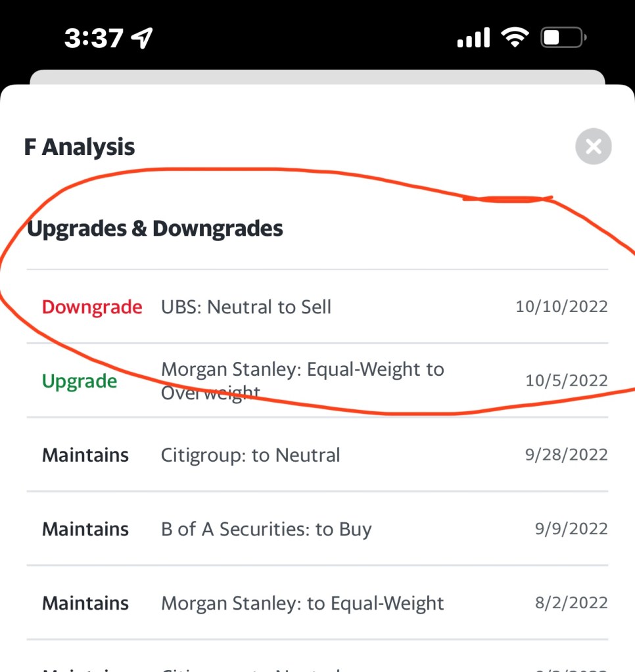This screenshot has height=672, width=635.
Task: Tap the green Upgrade label
Action: tap(80, 381)
